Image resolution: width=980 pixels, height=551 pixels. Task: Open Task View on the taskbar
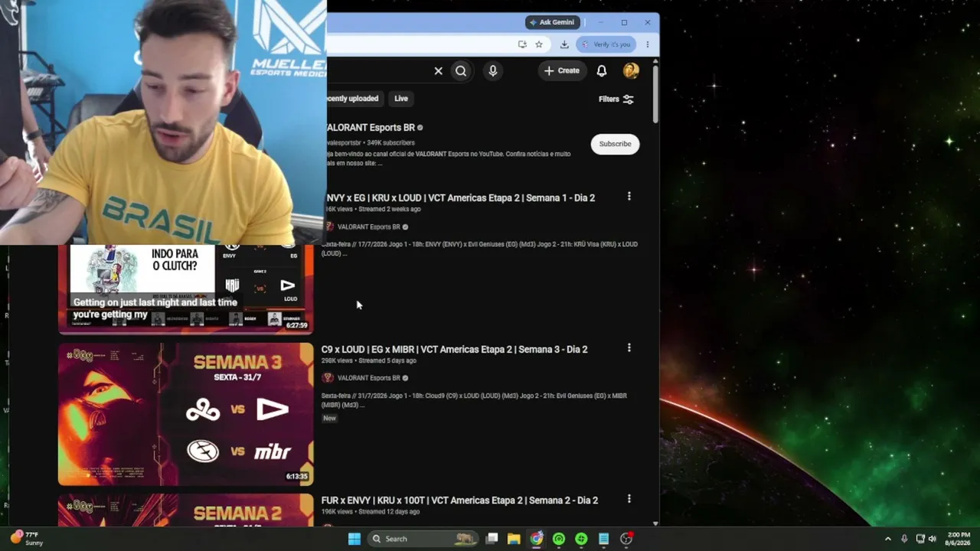492,539
